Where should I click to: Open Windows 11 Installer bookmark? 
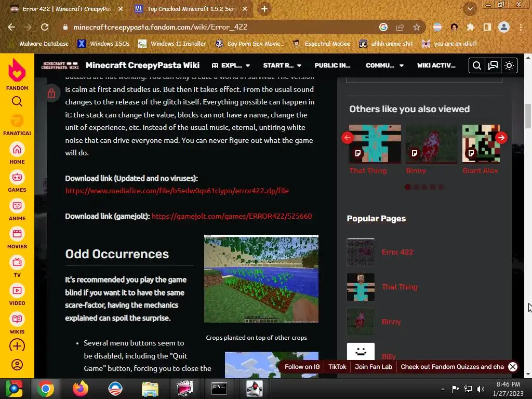pyautogui.click(x=172, y=44)
